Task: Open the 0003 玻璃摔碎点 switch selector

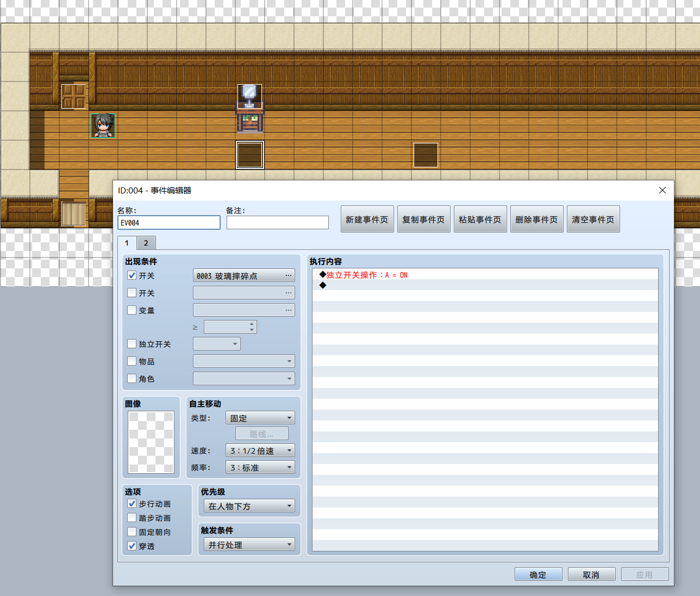Action: click(x=244, y=276)
